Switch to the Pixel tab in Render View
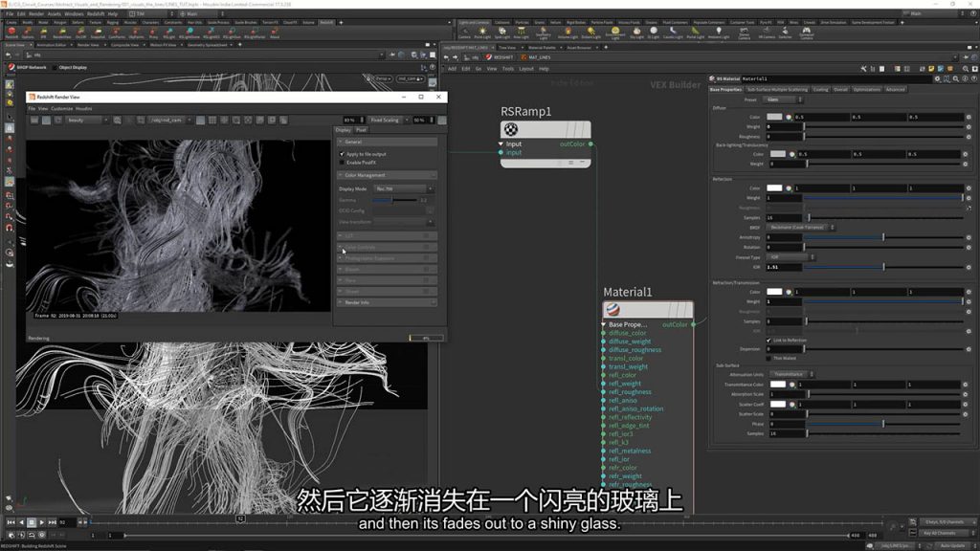Viewport: 980px width, 551px height. point(361,130)
